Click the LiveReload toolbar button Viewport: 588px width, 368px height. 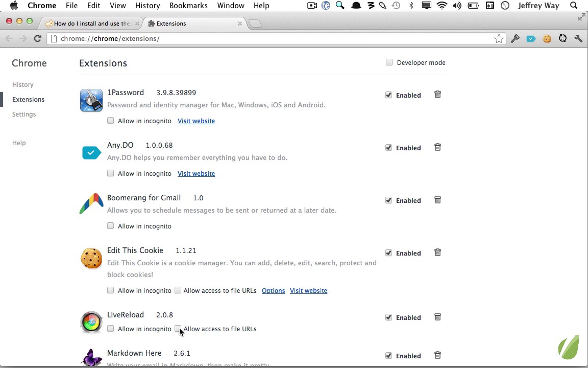562,38
